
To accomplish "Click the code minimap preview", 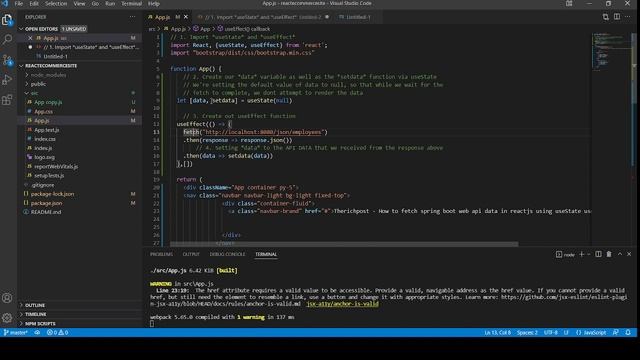I will click(x=610, y=52).
